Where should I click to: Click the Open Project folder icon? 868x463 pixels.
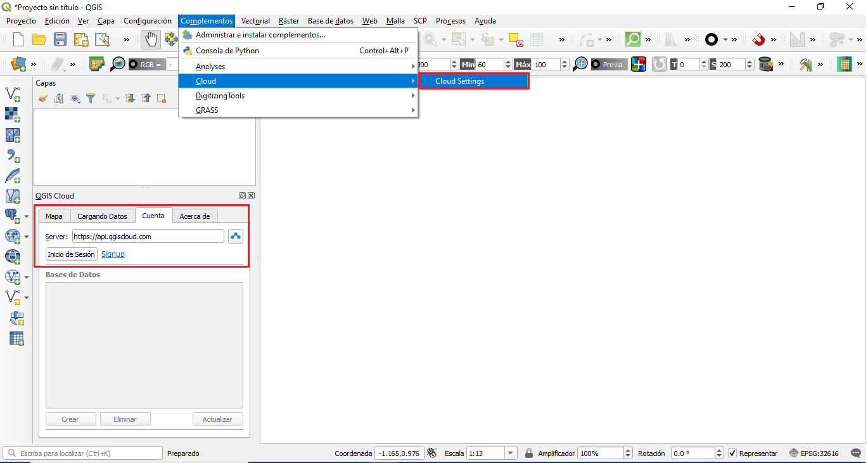[x=39, y=39]
